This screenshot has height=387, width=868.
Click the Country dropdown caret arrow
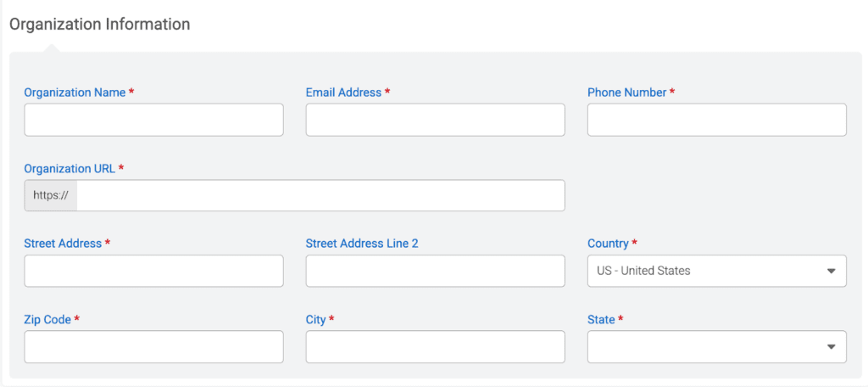coord(831,272)
